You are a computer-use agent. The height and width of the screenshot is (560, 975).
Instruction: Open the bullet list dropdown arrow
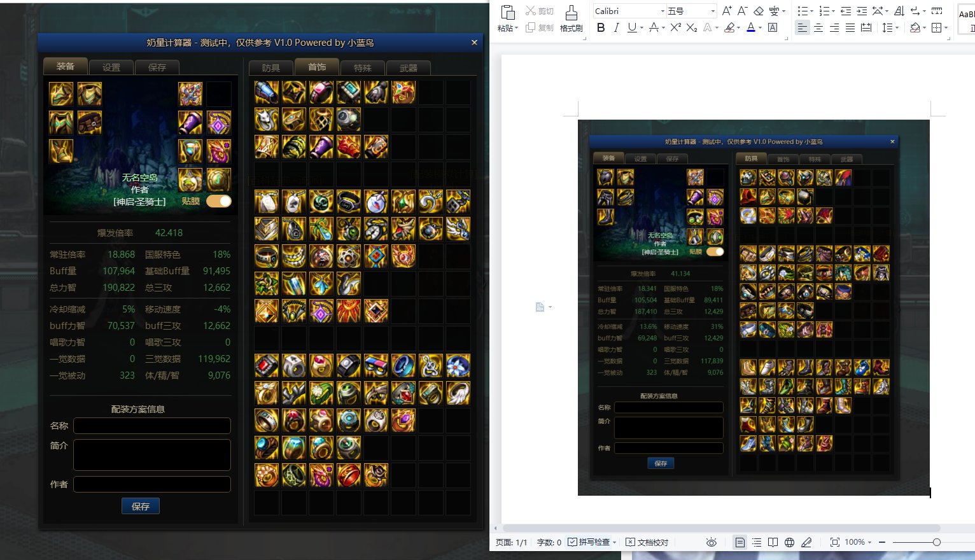pyautogui.click(x=811, y=11)
